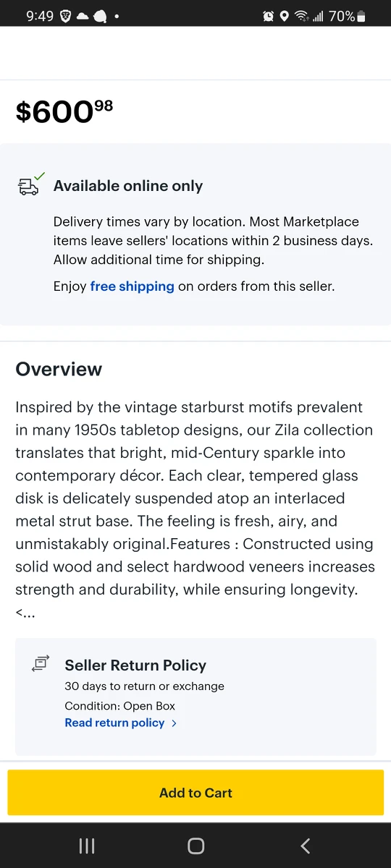This screenshot has width=391, height=868.
Task: Tap the Seller Return Policy card title
Action: (x=135, y=665)
